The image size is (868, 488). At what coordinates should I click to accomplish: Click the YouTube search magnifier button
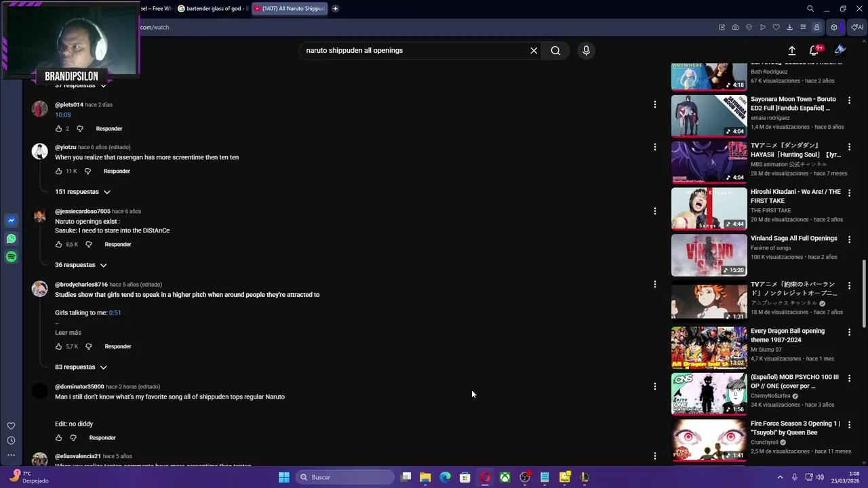tap(555, 50)
